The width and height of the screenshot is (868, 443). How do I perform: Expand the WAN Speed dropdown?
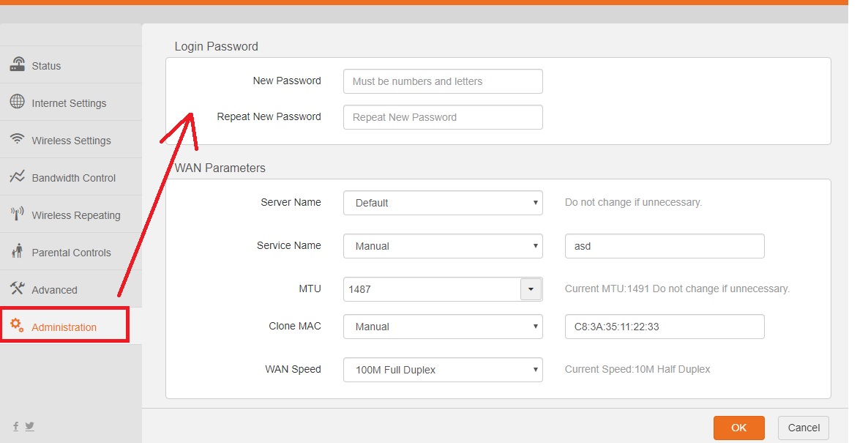pos(443,370)
